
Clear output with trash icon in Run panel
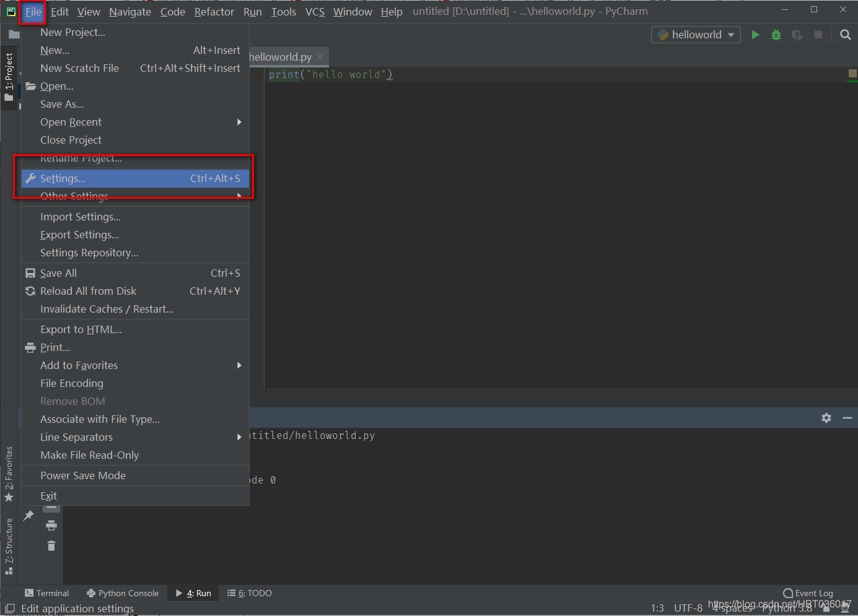[x=51, y=545]
